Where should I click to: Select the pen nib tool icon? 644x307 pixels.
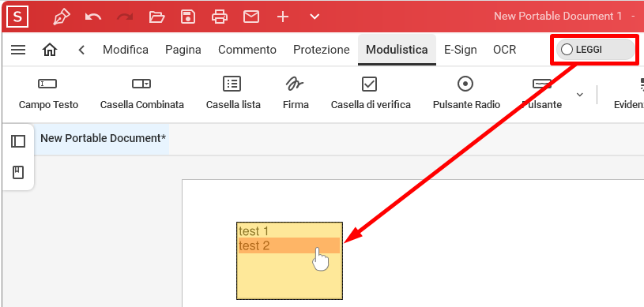(61, 17)
